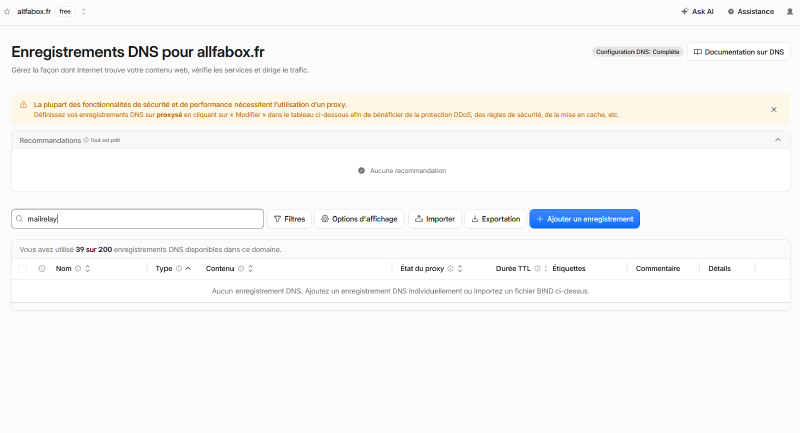The width and height of the screenshot is (800, 433).
Task: Sort records by Nom column
Action: point(87,268)
